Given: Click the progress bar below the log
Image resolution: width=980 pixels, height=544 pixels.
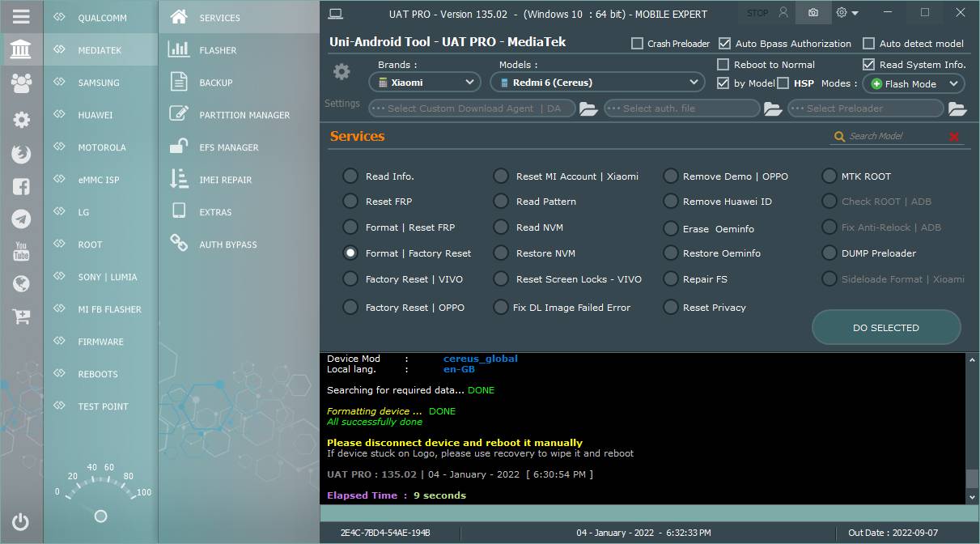Looking at the screenshot, I should [649, 513].
